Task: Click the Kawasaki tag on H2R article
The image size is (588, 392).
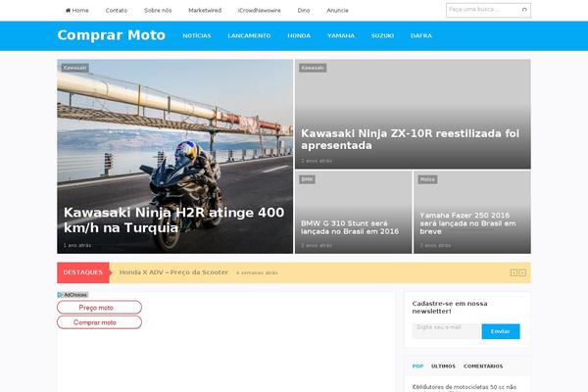Action: [75, 68]
